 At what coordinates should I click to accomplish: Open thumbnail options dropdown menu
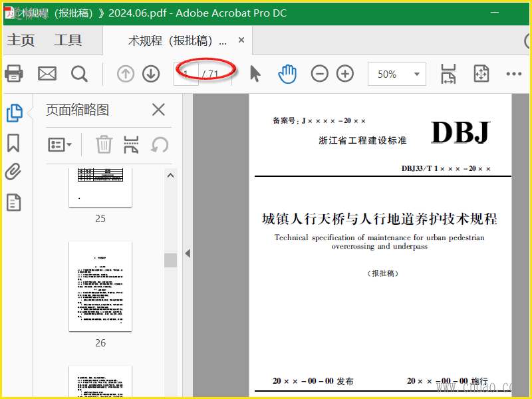click(x=60, y=144)
